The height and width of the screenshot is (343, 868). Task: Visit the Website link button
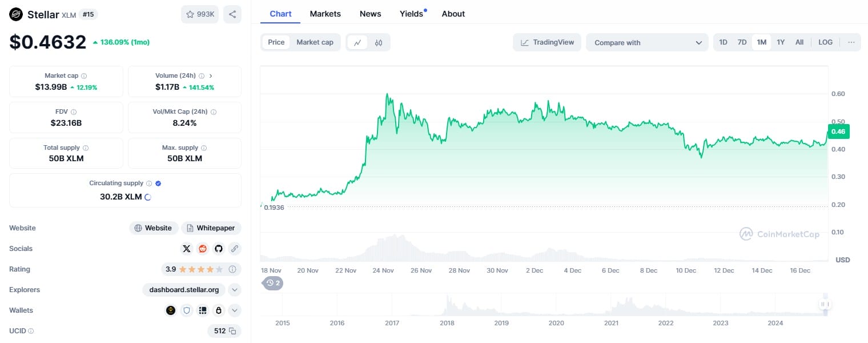pyautogui.click(x=154, y=228)
